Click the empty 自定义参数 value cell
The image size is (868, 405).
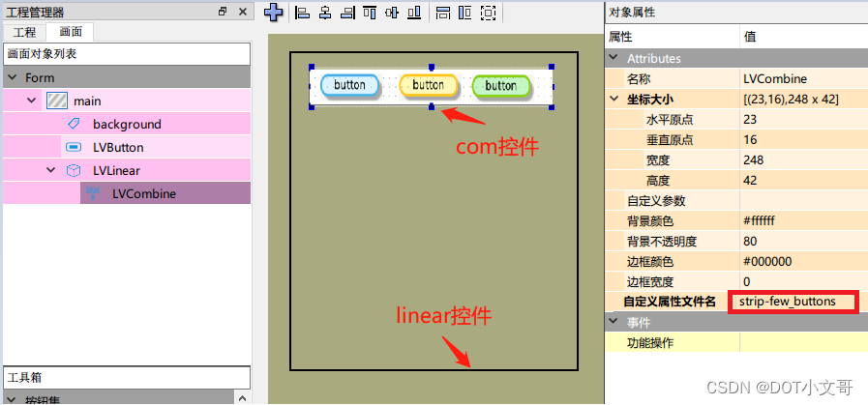804,200
